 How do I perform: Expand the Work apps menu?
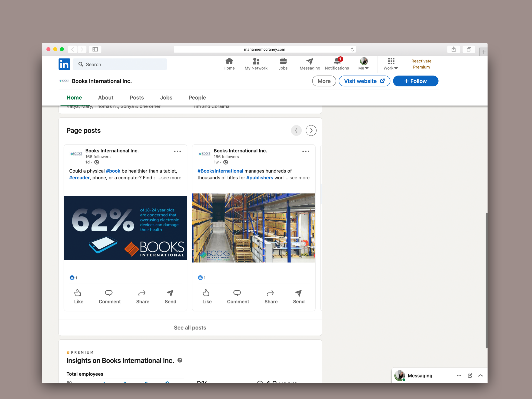coord(391,64)
